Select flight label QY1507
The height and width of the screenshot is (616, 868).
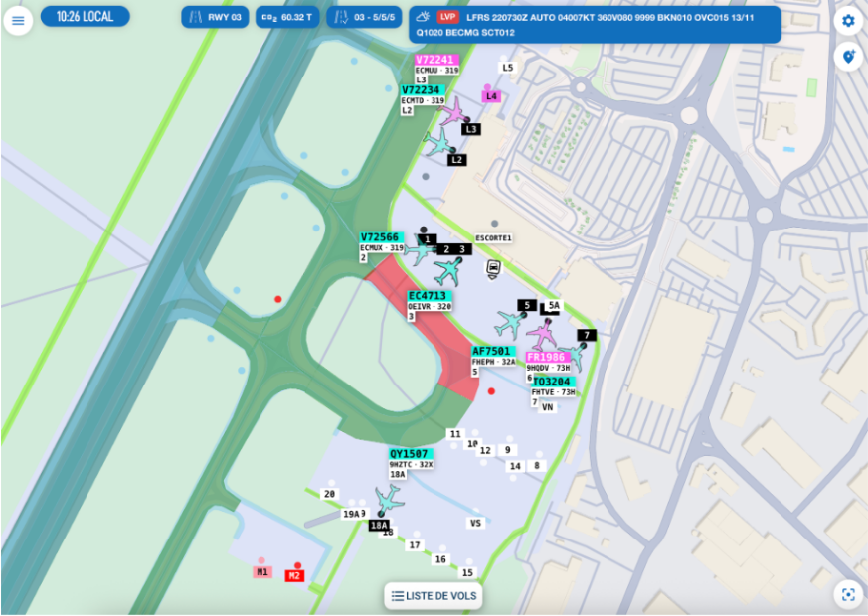pyautogui.click(x=409, y=454)
